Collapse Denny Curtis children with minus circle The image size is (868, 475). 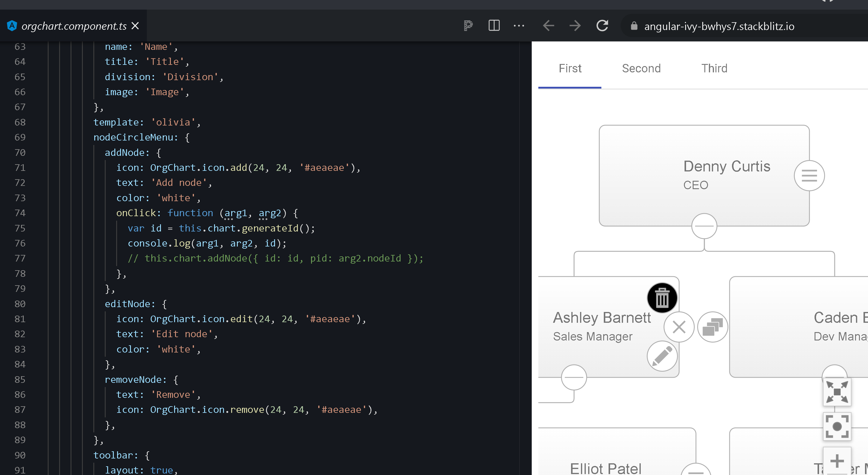(704, 226)
